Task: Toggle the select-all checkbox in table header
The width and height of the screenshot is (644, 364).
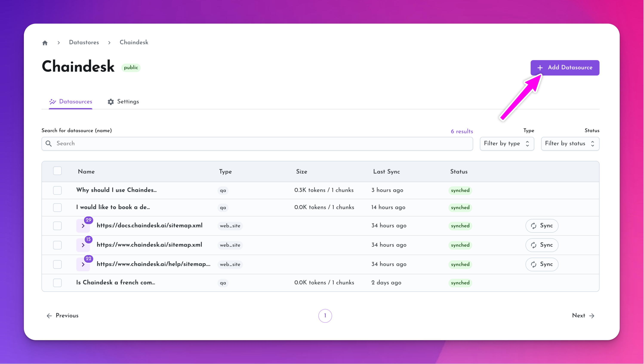Action: point(57,171)
